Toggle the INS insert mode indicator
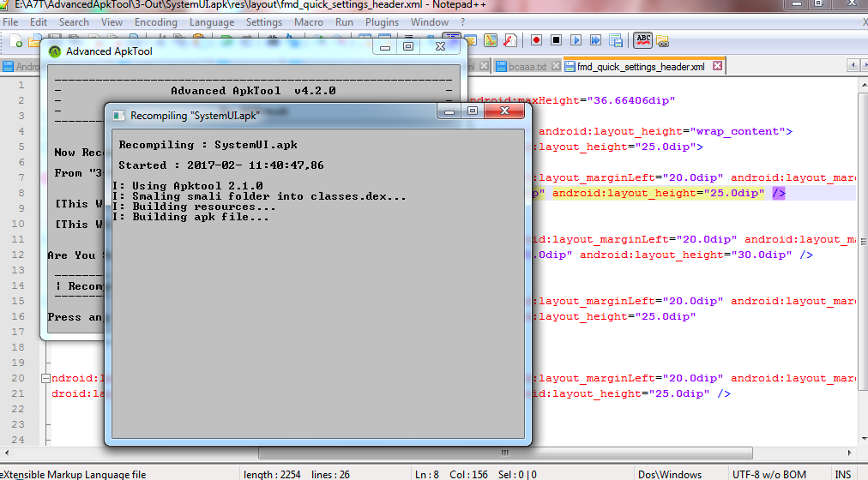 pyautogui.click(x=842, y=475)
